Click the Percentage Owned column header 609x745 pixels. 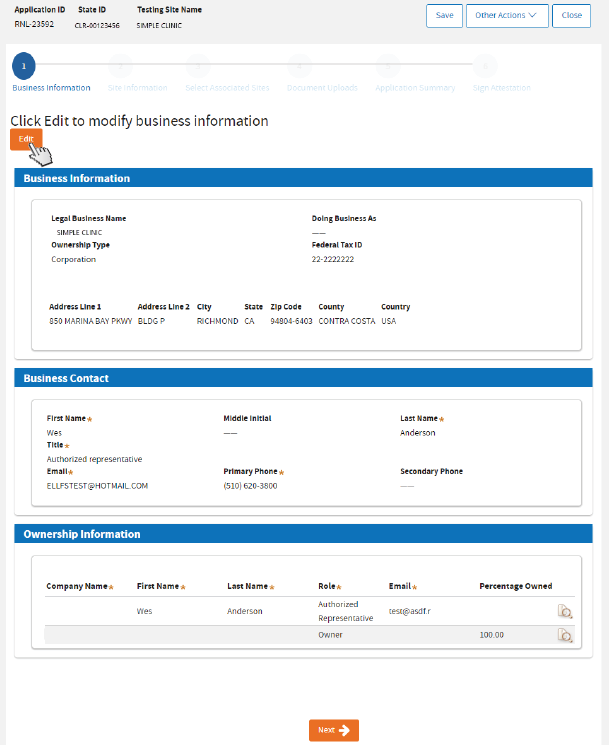[x=515, y=586]
